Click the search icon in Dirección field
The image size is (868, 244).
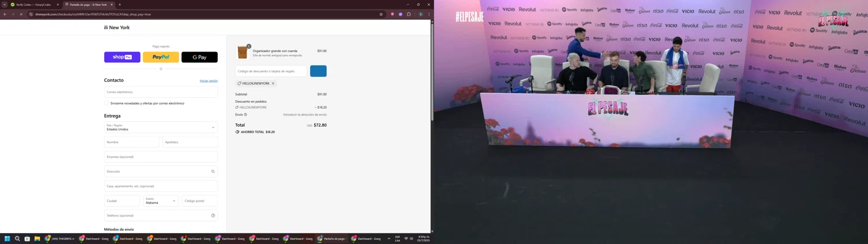[213, 171]
